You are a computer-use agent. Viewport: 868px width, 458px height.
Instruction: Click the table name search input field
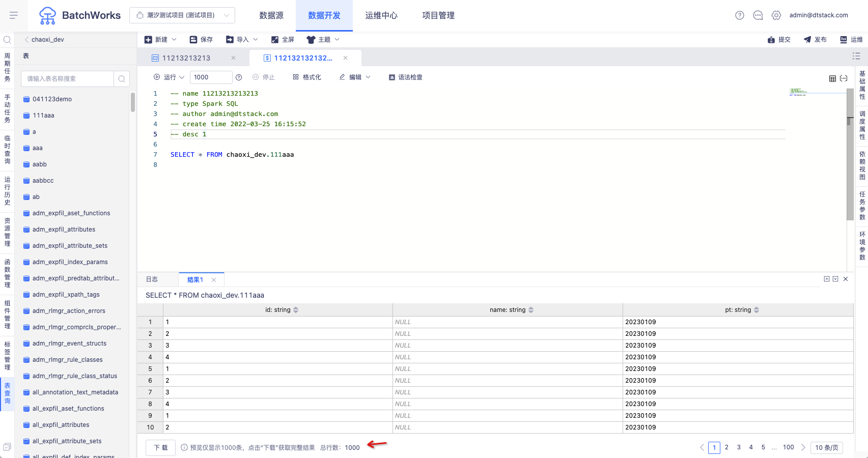pos(68,79)
